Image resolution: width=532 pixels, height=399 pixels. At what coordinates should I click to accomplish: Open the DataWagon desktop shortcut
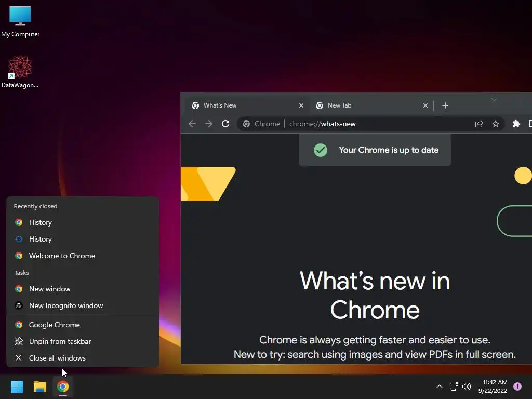[20, 72]
